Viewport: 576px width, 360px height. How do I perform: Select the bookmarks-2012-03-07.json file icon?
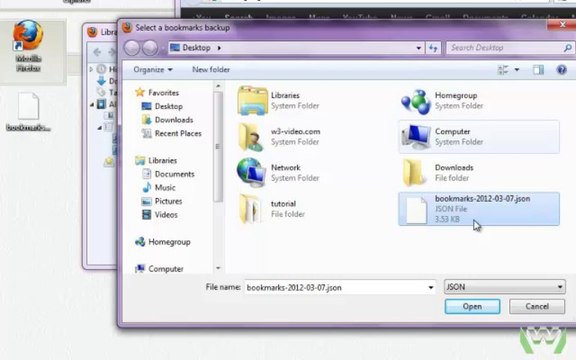(417, 210)
